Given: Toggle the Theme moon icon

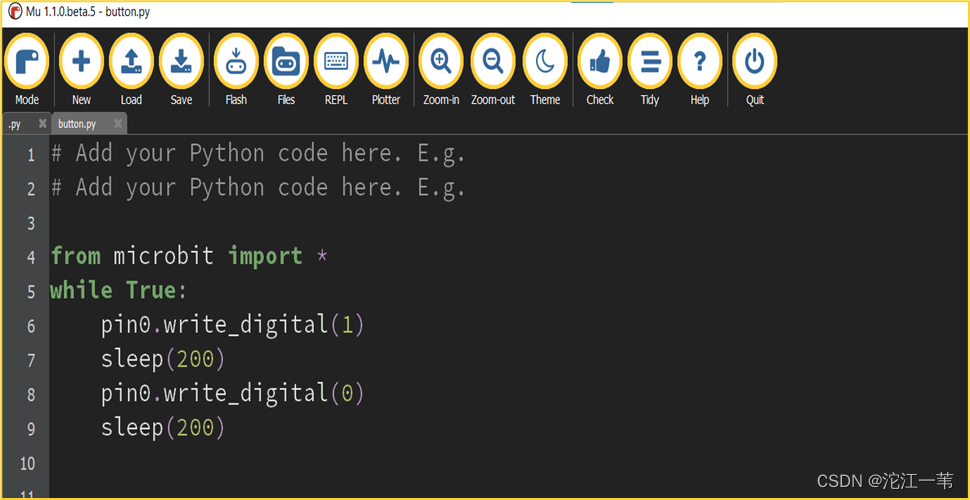Looking at the screenshot, I should 545,62.
